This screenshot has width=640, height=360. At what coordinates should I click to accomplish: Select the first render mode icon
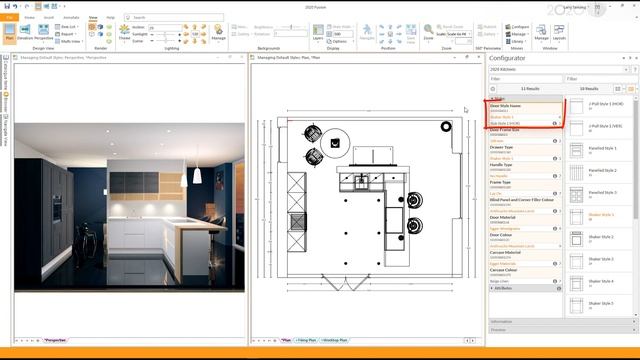pos(92,27)
